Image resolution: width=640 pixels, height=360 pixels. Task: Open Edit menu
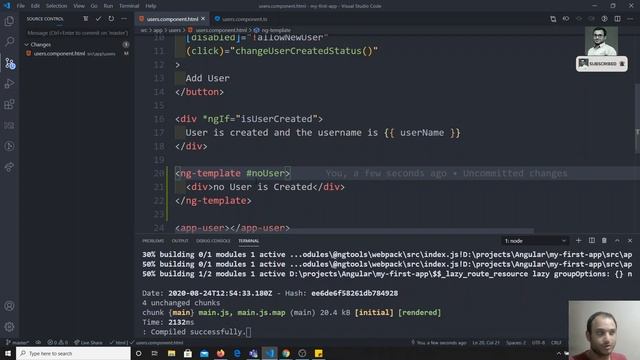click(36, 6)
